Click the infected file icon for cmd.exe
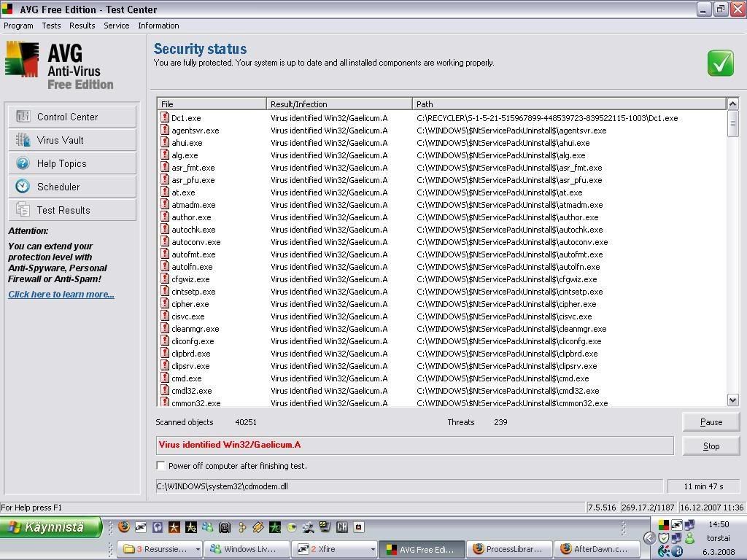Screen dimensions: 747x560 click(165, 378)
